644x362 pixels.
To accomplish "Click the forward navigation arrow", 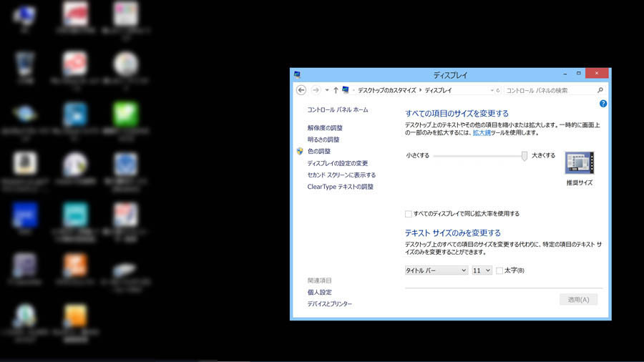I will 316,90.
